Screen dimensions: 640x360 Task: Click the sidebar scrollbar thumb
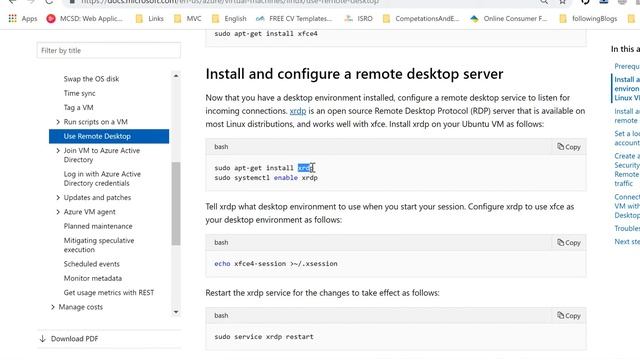coord(176,204)
